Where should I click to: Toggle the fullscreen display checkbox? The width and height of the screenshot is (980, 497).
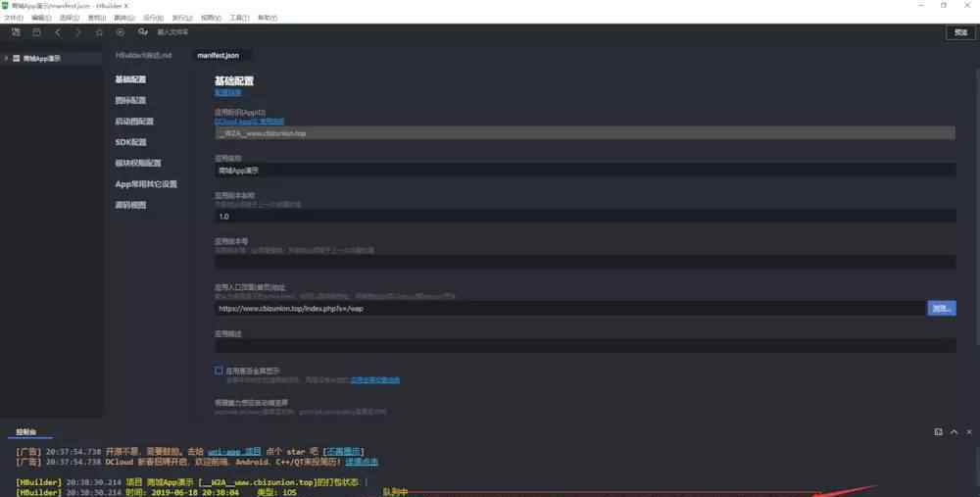point(219,371)
